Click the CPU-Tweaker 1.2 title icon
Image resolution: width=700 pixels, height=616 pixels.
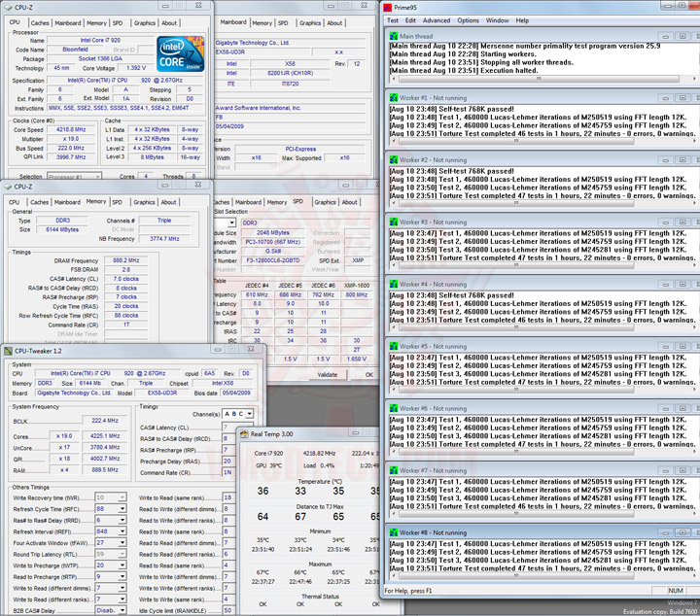(x=9, y=350)
